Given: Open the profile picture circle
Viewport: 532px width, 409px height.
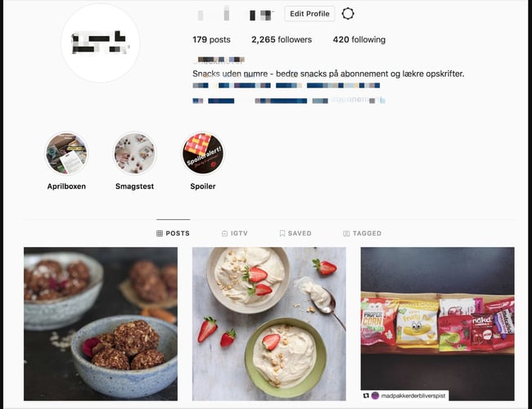Looking at the screenshot, I should pos(101,43).
